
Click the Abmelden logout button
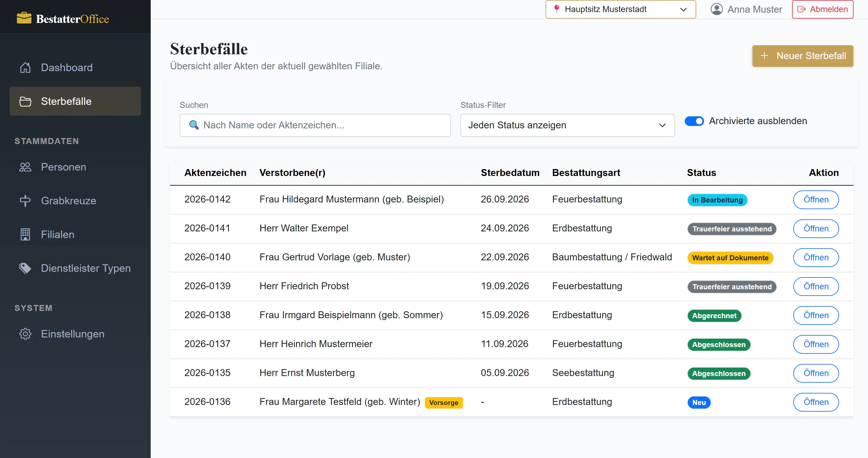click(822, 9)
